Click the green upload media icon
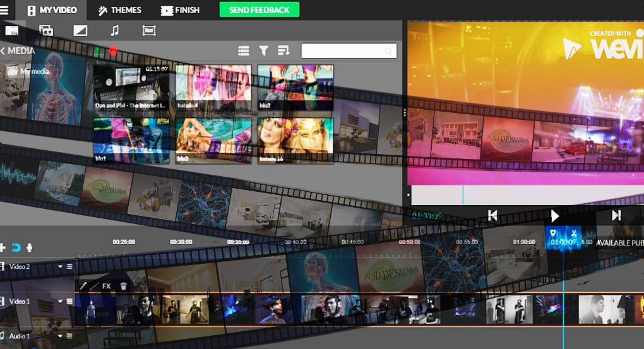Viewport: 644px width, 349px height. [98, 51]
